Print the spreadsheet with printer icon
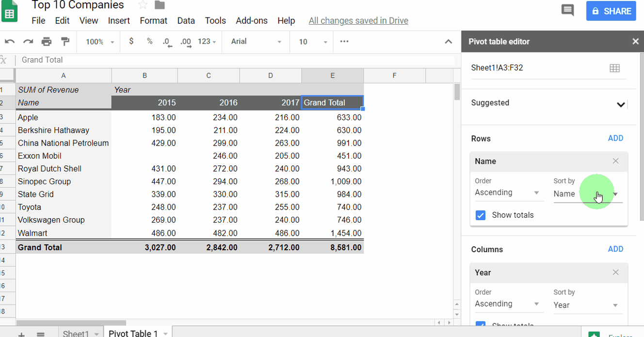Image resolution: width=644 pixels, height=337 pixels. (x=47, y=42)
